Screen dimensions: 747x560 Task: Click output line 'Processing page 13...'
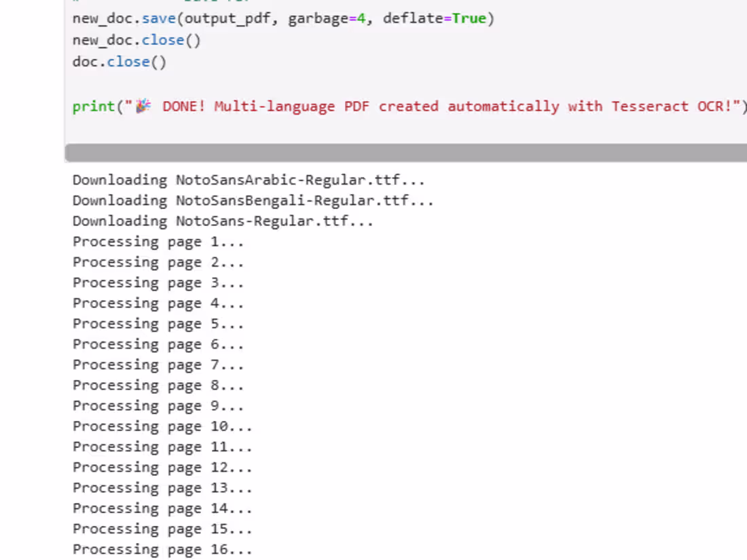pos(162,488)
